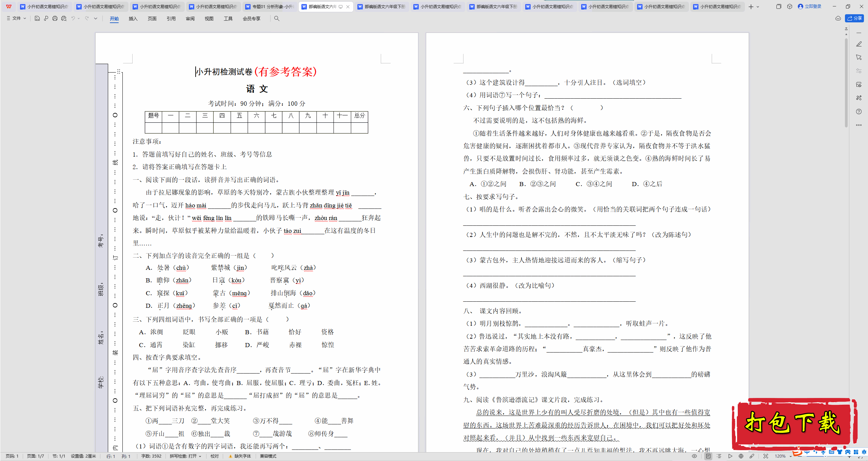Toggle the presentation icon on active tab
This screenshot has height=461, width=868.
pos(341,6)
